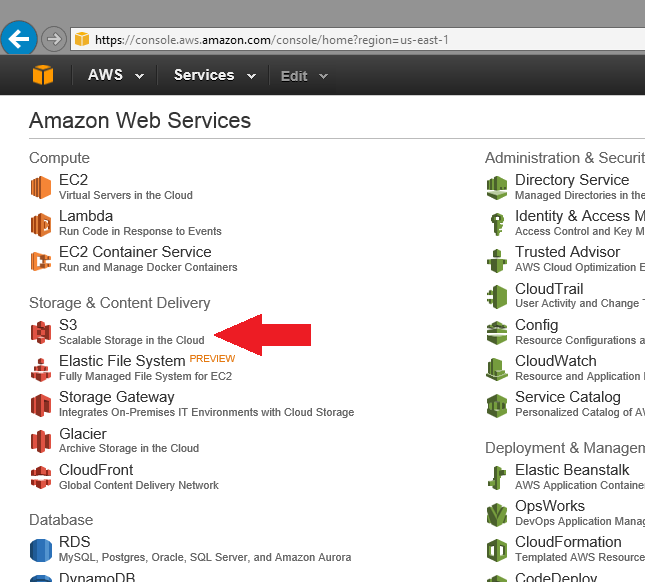
Task: Click the Trusted Advisor icon
Action: [x=497, y=260]
